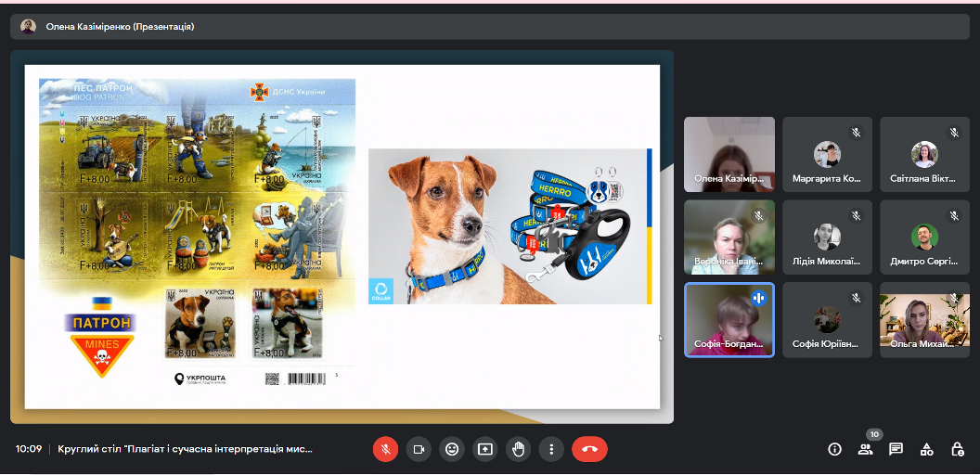Click the dog photo with blue collar in presentation
Image resolution: width=980 pixels, height=475 pixels.
click(510, 226)
